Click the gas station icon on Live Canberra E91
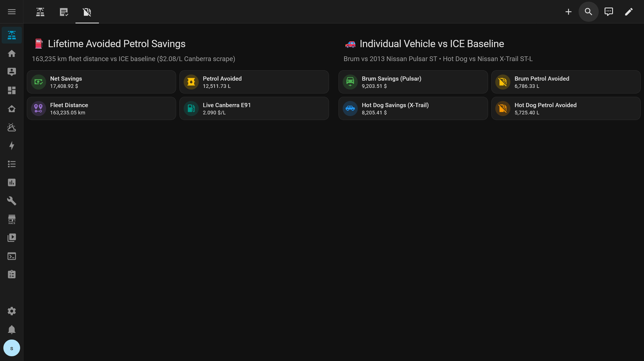This screenshot has height=361, width=644. coord(191,109)
